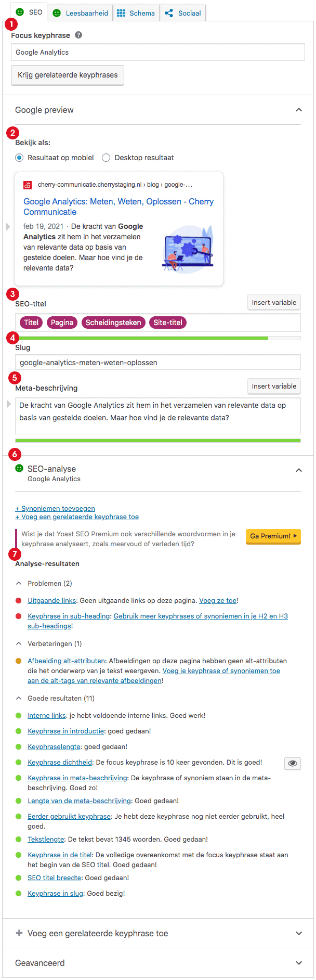Collapse the Google preview section
Viewport: 316px width, 980px height.
pyautogui.click(x=299, y=110)
